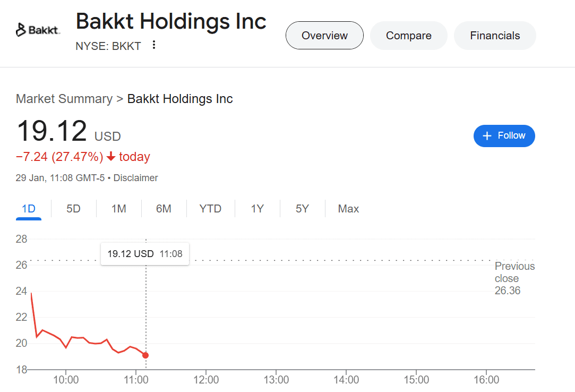Click the Bakkt company logo
The height and width of the screenshot is (392, 575).
pyautogui.click(x=38, y=29)
